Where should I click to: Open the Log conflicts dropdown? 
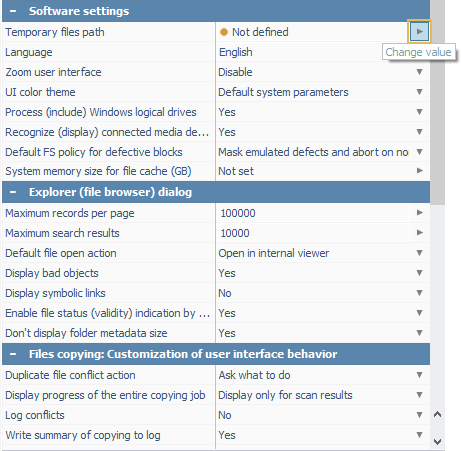coord(420,415)
